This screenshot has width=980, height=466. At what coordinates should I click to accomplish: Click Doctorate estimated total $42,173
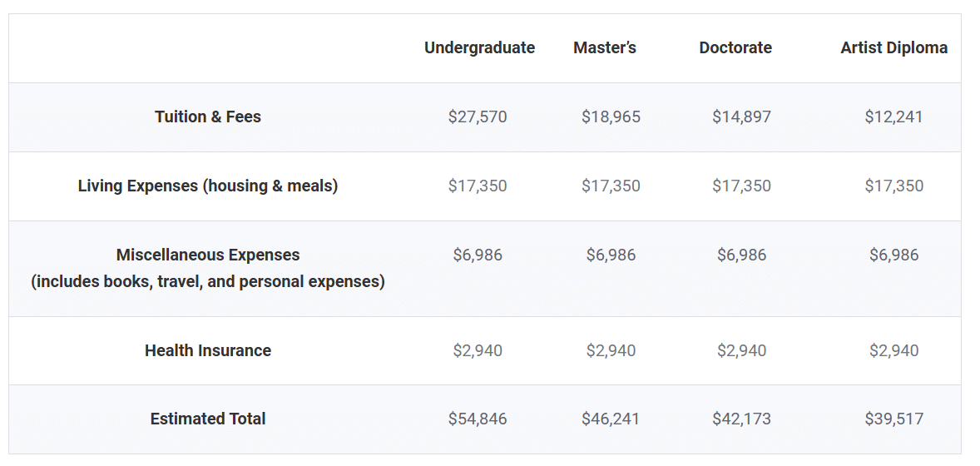point(741,419)
